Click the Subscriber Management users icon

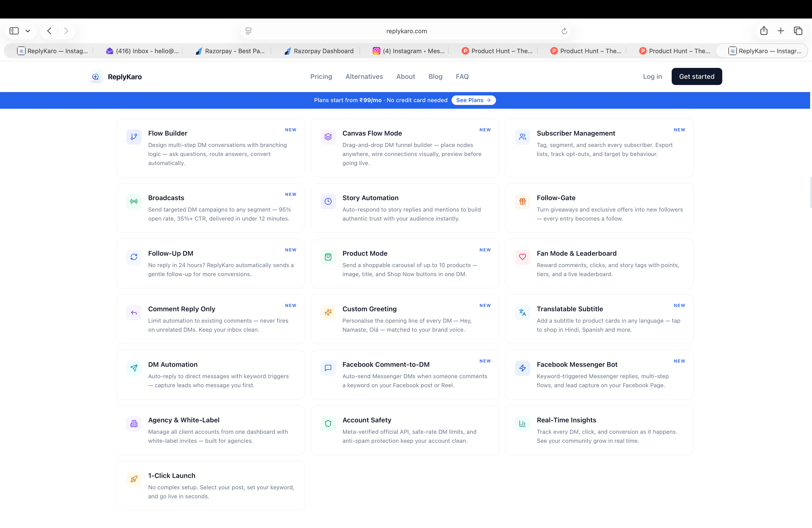522,137
